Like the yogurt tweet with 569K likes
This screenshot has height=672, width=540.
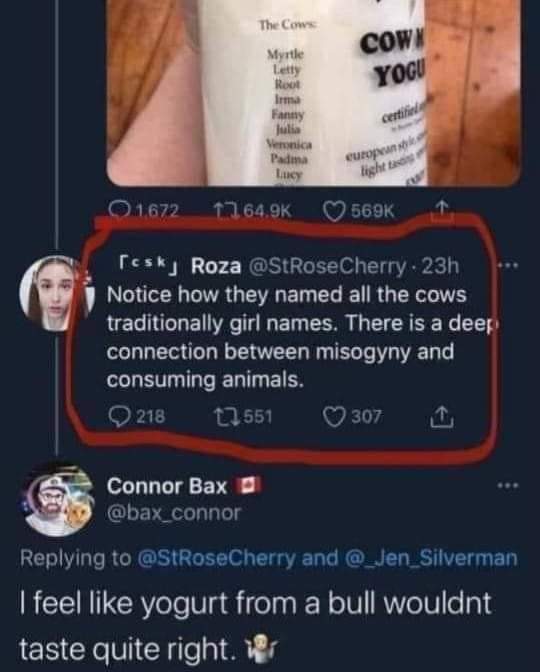coord(358,210)
